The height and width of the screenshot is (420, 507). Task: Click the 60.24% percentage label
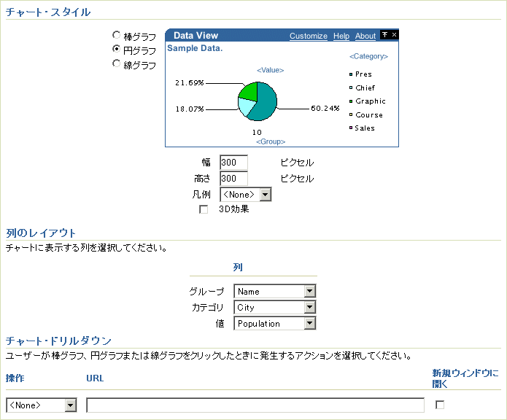coord(325,108)
